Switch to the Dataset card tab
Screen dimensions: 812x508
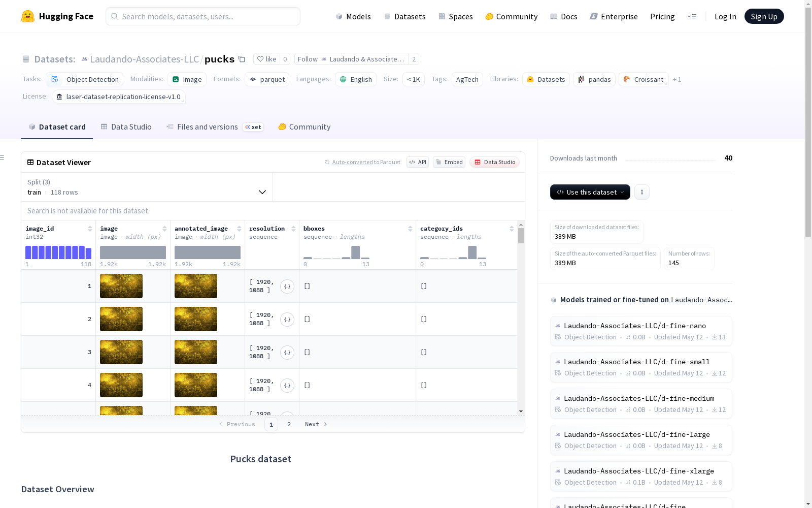click(57, 127)
